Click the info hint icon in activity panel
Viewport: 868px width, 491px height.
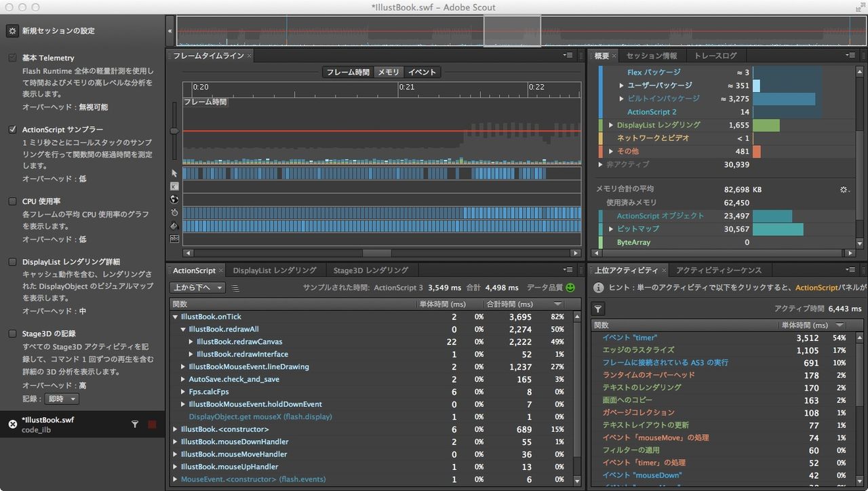(x=598, y=288)
